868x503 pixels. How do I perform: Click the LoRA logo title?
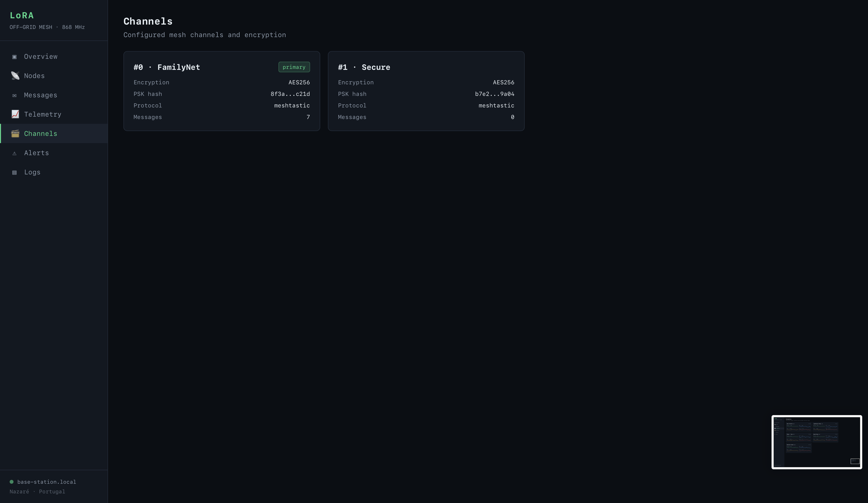(x=22, y=15)
